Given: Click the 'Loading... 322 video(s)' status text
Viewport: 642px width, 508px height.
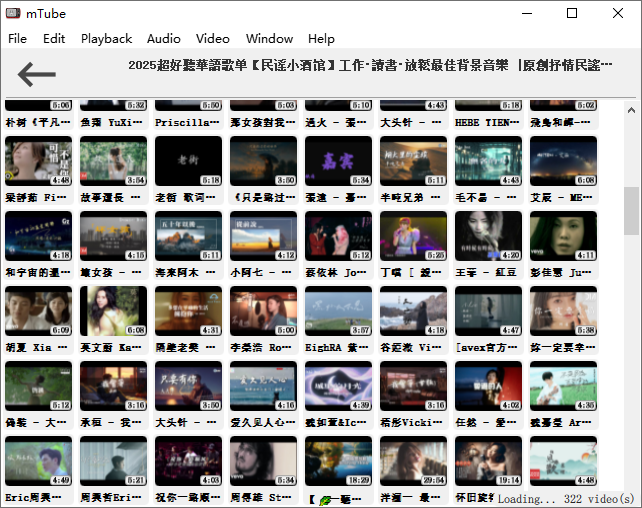Looking at the screenshot, I should pyautogui.click(x=566, y=499).
